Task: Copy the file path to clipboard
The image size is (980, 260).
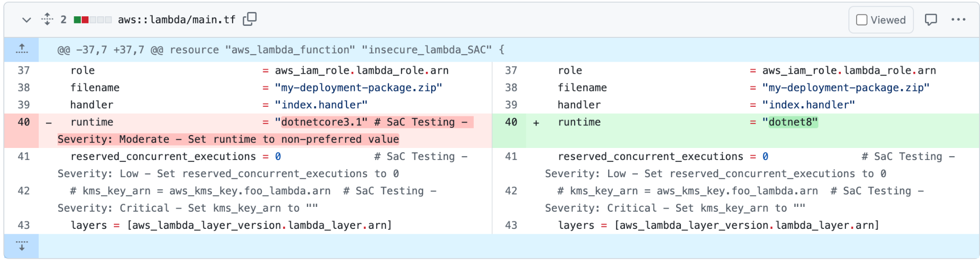Action: 249,19
